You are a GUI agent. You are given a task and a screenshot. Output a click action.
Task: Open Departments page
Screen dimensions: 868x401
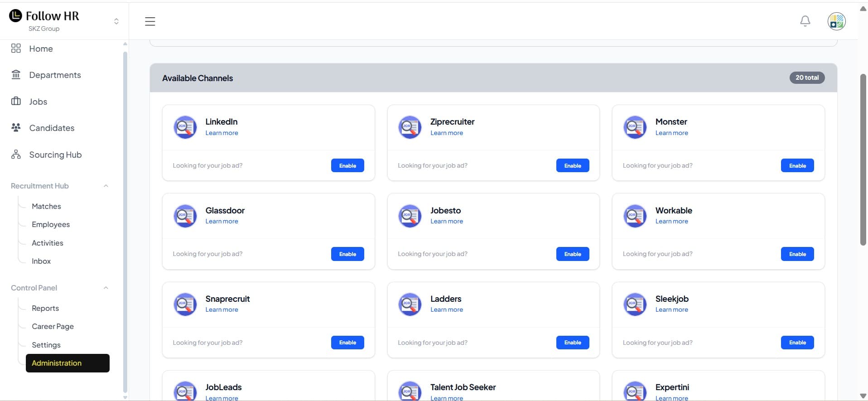55,75
